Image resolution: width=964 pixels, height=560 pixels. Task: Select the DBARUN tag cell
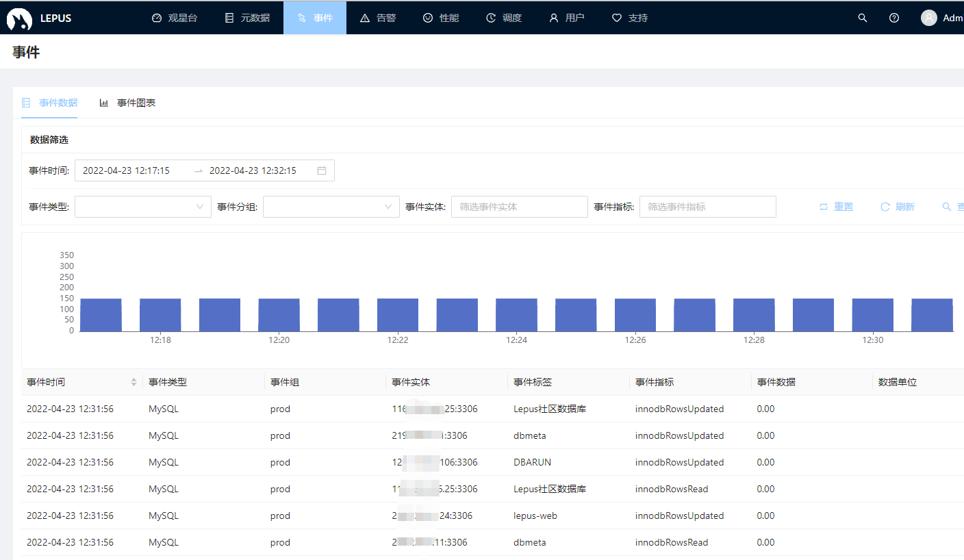pos(532,462)
